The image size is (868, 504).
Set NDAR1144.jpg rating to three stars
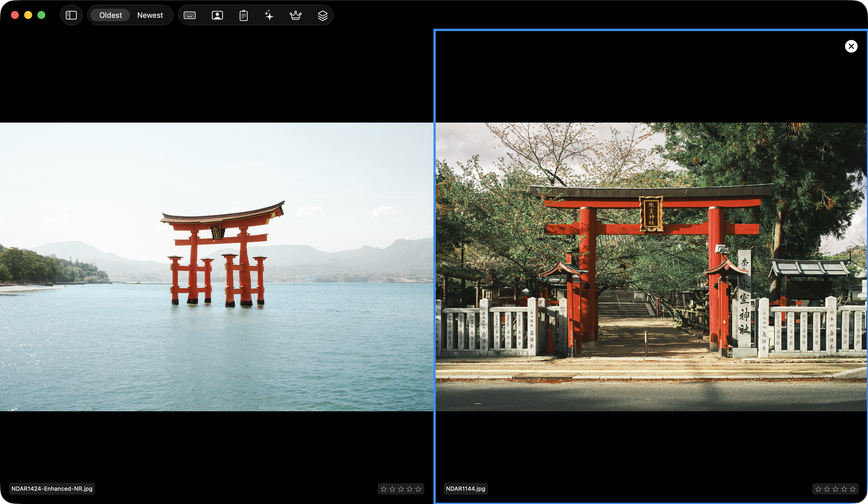835,489
